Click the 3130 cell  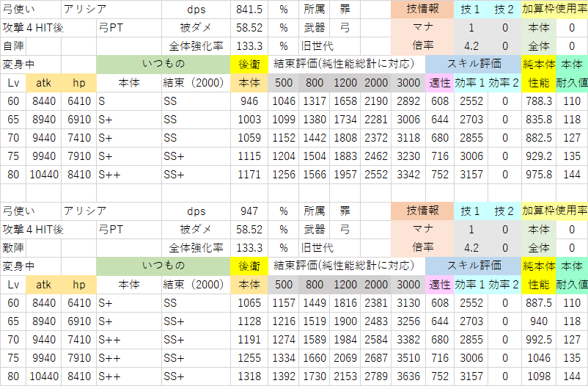[x=408, y=303]
